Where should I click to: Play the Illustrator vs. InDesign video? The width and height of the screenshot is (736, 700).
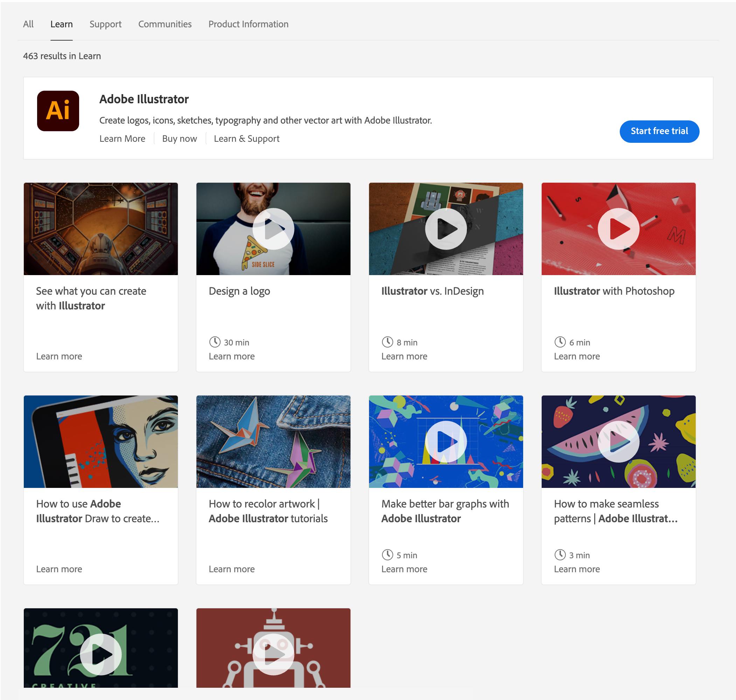446,229
